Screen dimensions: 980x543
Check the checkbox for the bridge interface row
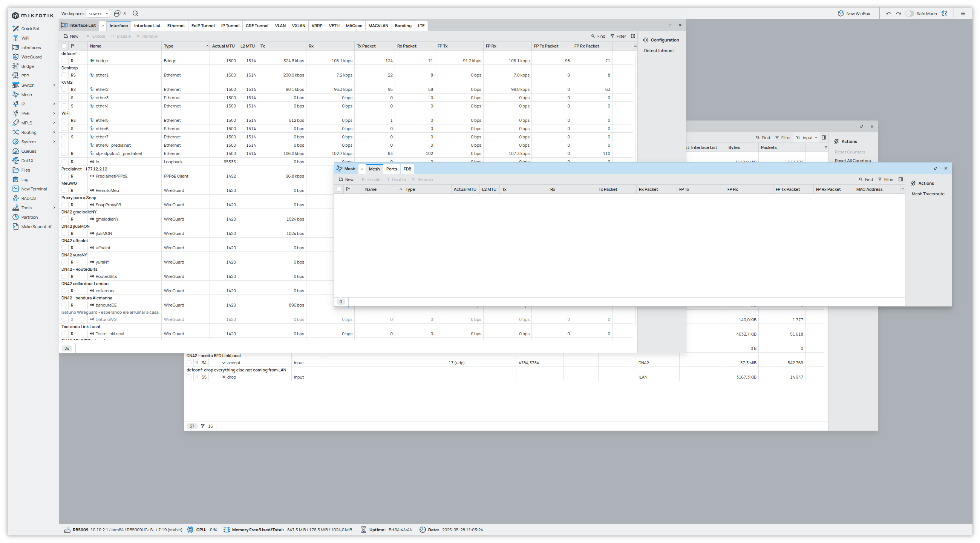(x=64, y=60)
